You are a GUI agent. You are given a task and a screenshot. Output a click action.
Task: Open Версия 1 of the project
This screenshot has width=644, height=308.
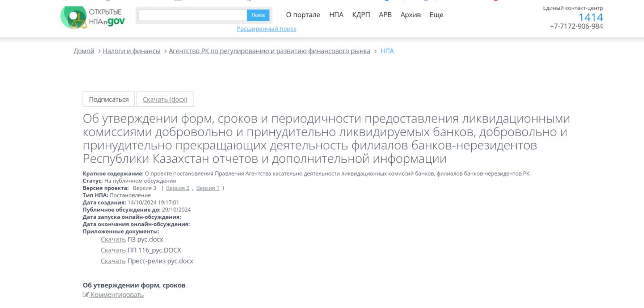coord(208,188)
